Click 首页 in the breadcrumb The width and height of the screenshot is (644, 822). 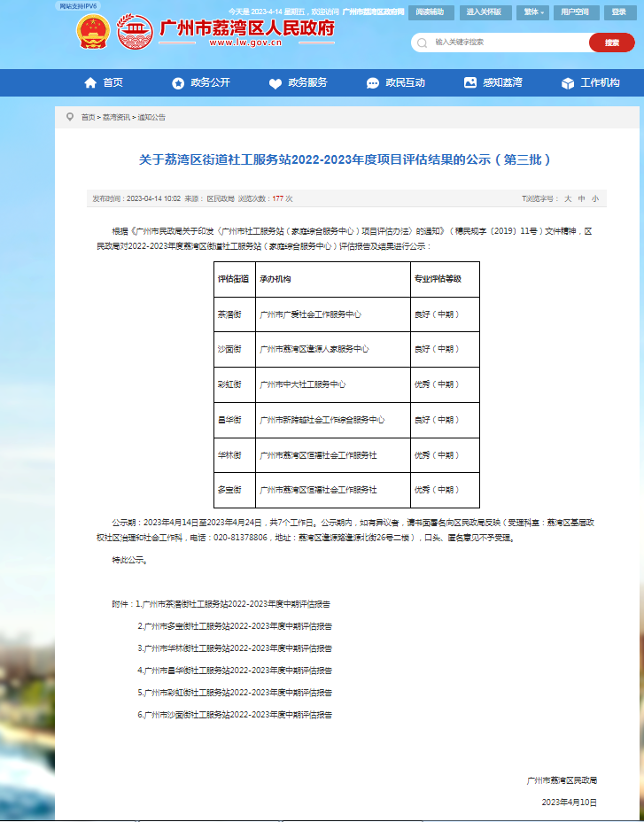pyautogui.click(x=88, y=118)
